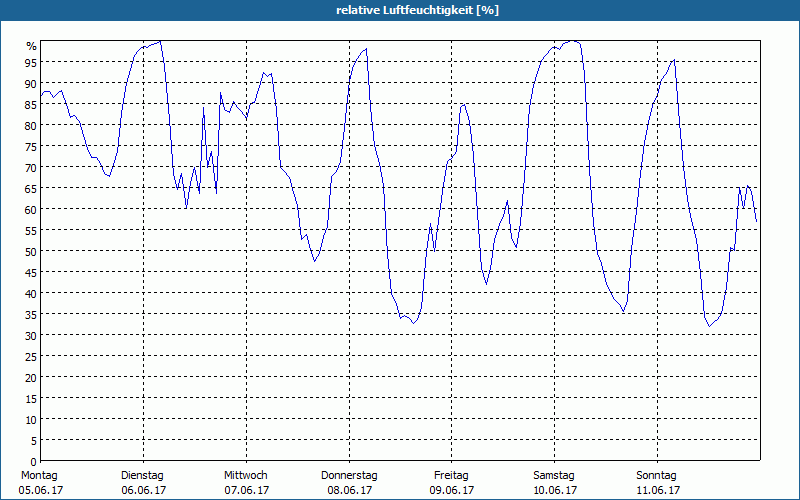Viewport: 800px width, 500px height.
Task: Click the 95 y-axis value
Action: (x=31, y=62)
